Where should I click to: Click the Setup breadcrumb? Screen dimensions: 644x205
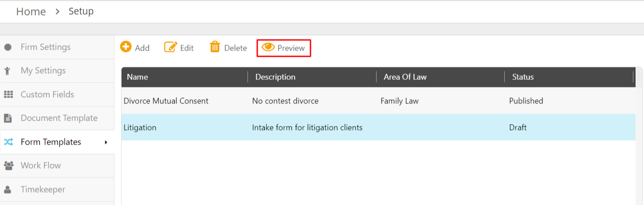click(x=81, y=11)
